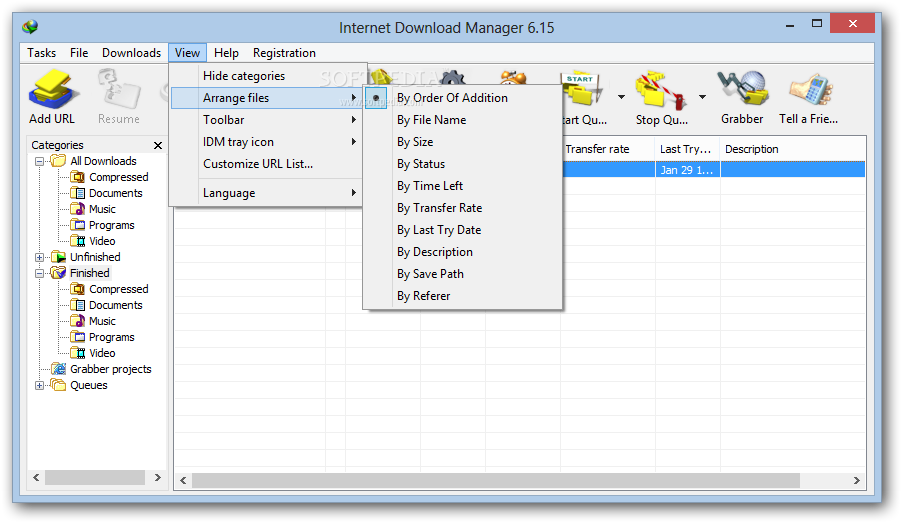Click Compressed icon under All Downloads
This screenshot has height=523, width=902.
coord(78,177)
